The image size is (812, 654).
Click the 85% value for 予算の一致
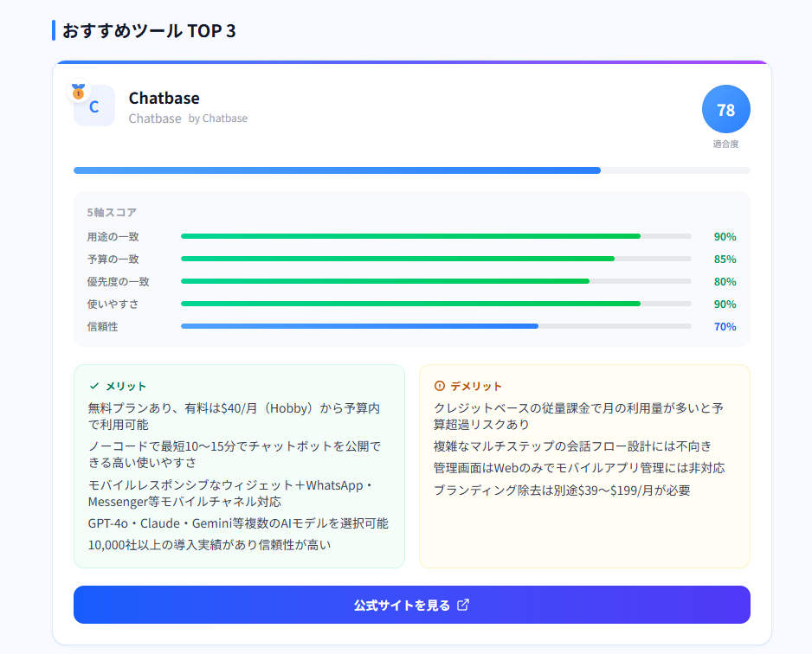point(725,260)
